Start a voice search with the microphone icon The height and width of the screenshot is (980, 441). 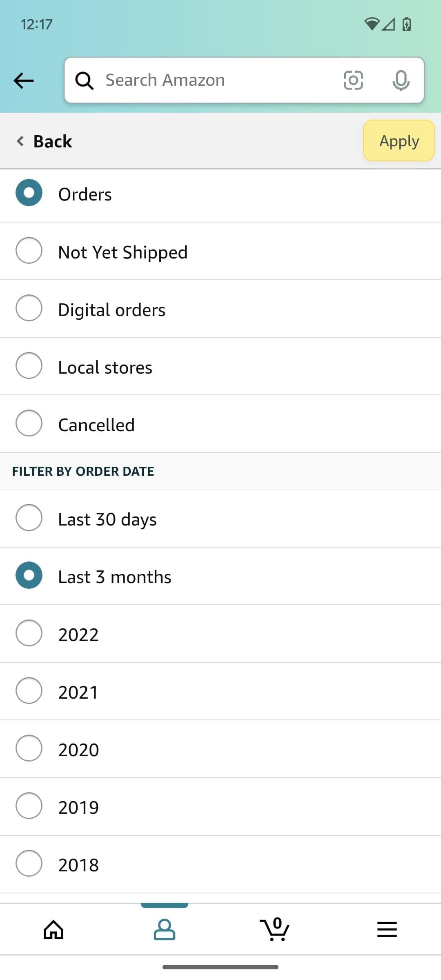[401, 80]
